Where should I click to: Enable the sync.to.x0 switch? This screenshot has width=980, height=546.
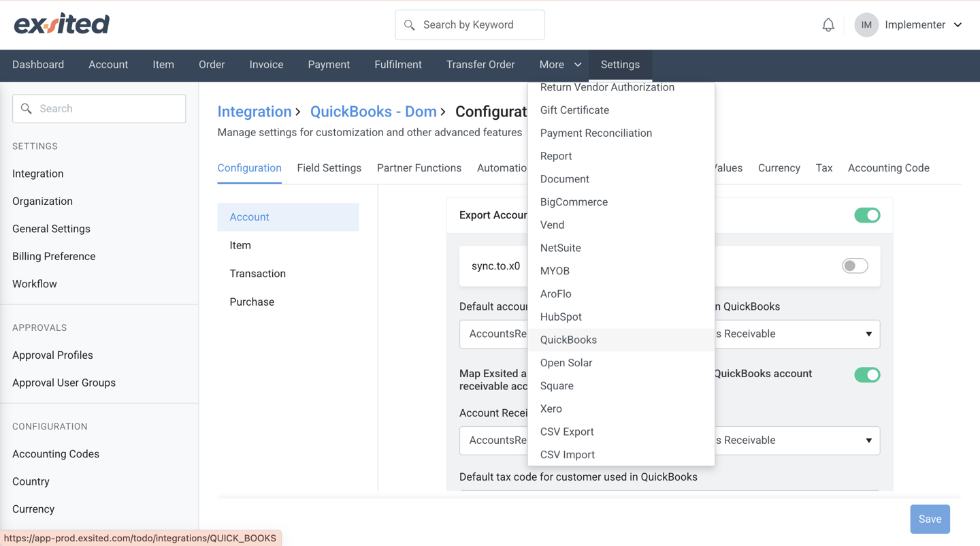[855, 266]
